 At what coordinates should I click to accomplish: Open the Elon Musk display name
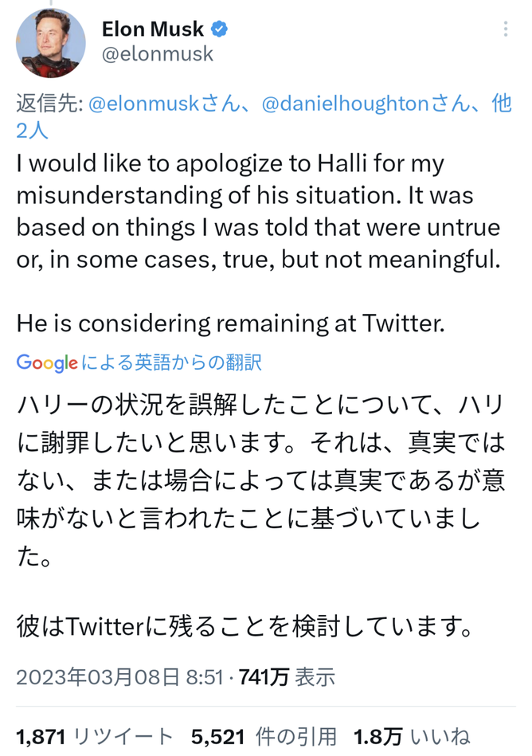(x=152, y=29)
